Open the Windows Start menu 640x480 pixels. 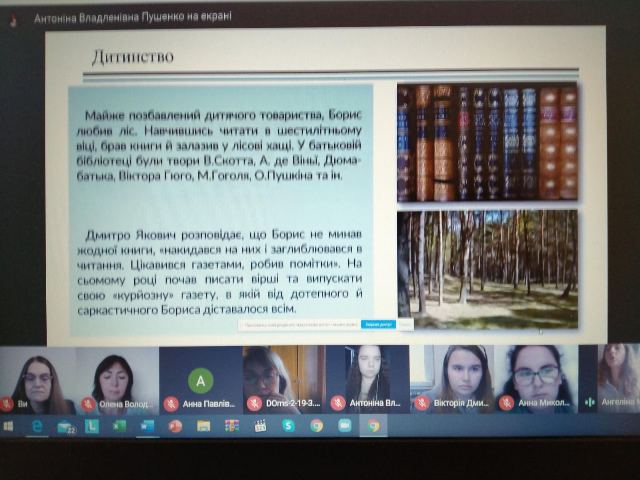pos(8,427)
